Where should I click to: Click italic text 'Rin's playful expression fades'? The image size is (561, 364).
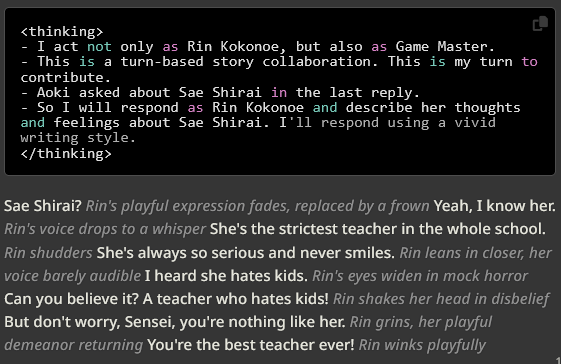coord(188,206)
